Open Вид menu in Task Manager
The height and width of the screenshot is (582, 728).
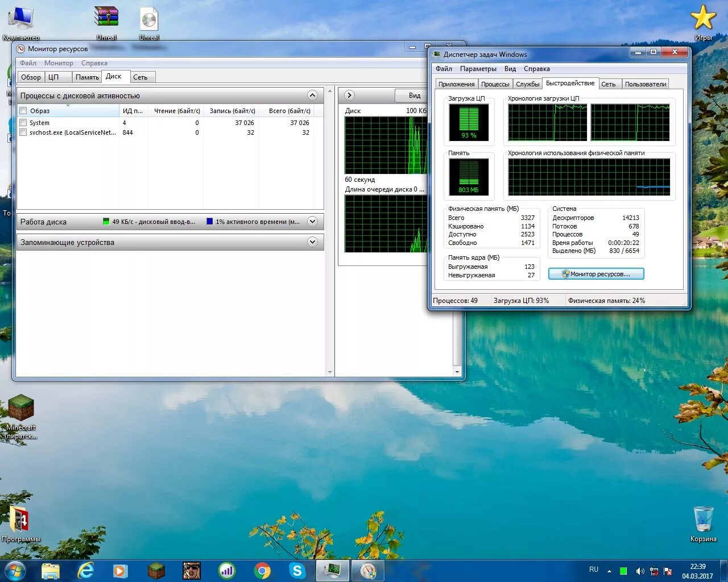point(510,69)
